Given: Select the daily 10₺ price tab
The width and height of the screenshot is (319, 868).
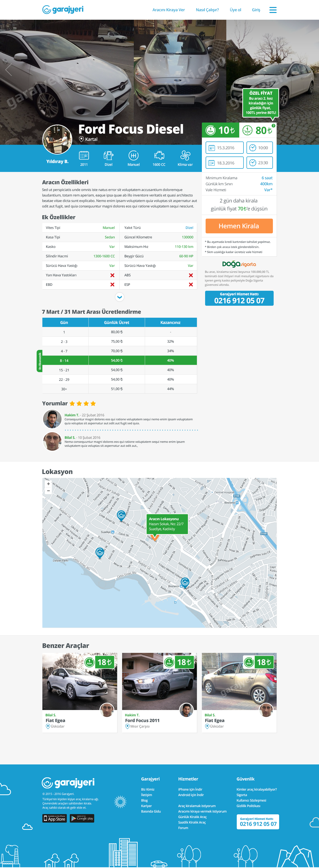Looking at the screenshot, I should [x=220, y=130].
